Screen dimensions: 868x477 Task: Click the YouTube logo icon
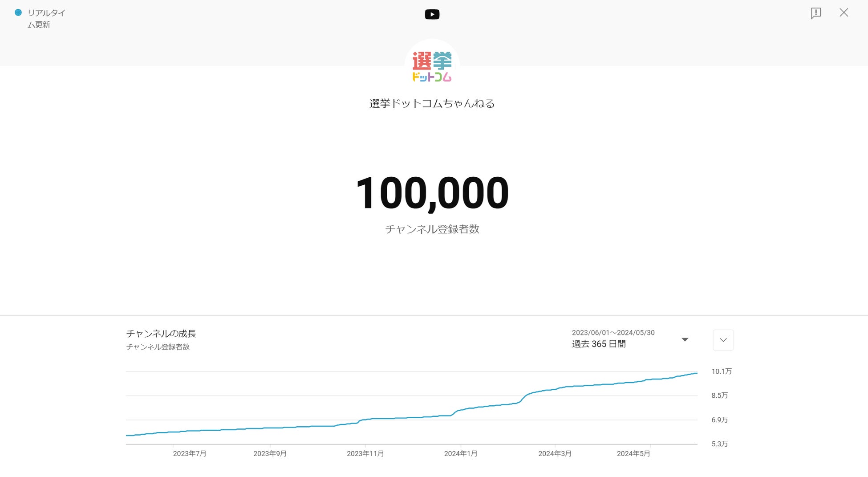coord(432,15)
